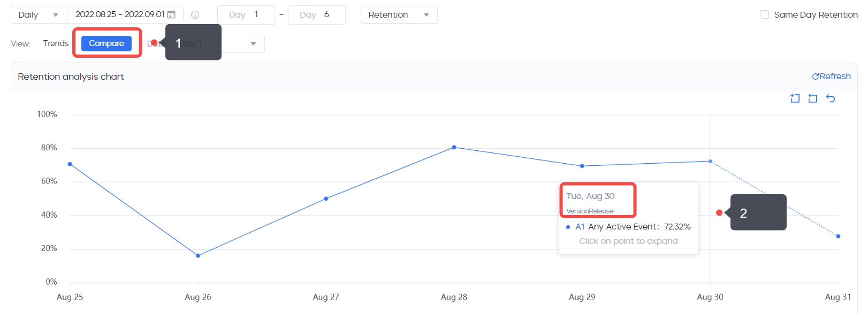
Task: Activate the chart area zoom icon
Action: (795, 98)
